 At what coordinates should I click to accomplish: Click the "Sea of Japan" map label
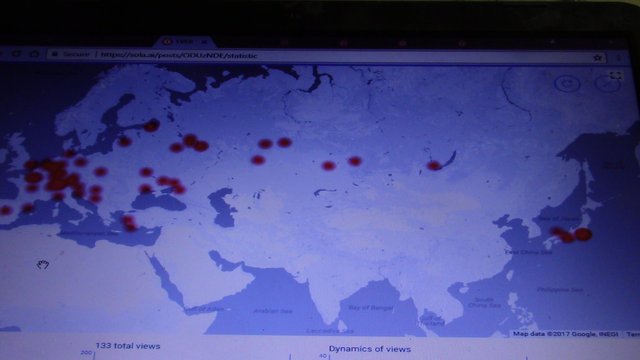click(559, 218)
